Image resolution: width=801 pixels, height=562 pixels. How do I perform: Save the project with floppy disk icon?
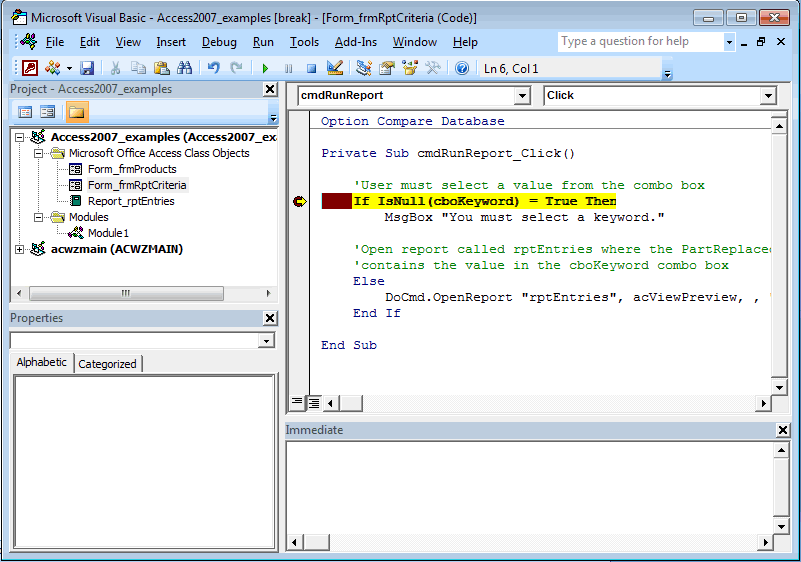tap(87, 68)
